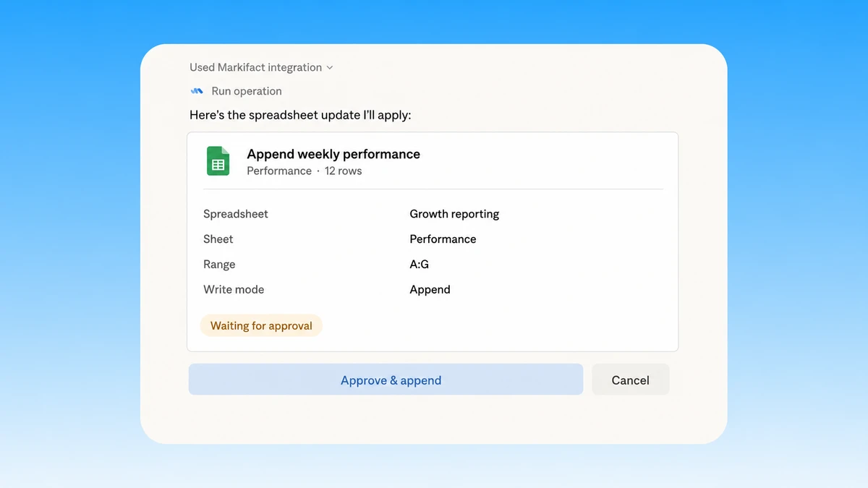Click the Waiting for approval badge
This screenshot has height=488, width=868.
[261, 326]
